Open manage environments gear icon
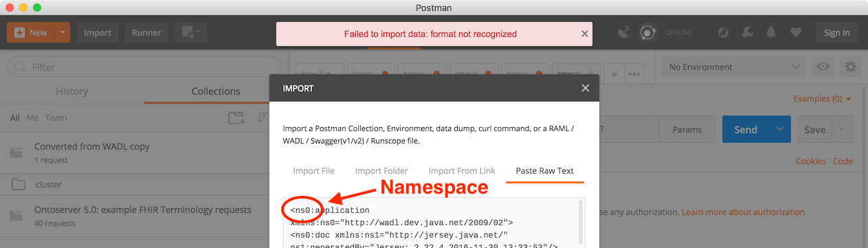 click(x=851, y=67)
